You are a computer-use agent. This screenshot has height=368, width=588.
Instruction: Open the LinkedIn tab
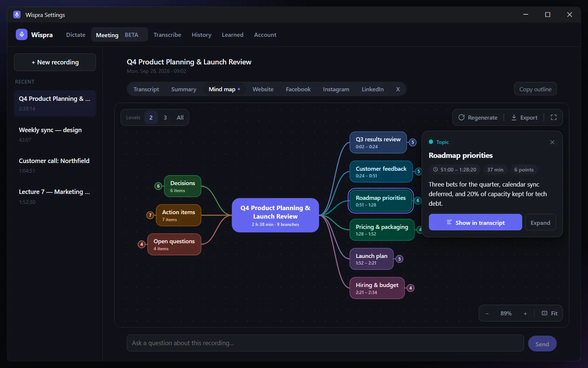[373, 89]
